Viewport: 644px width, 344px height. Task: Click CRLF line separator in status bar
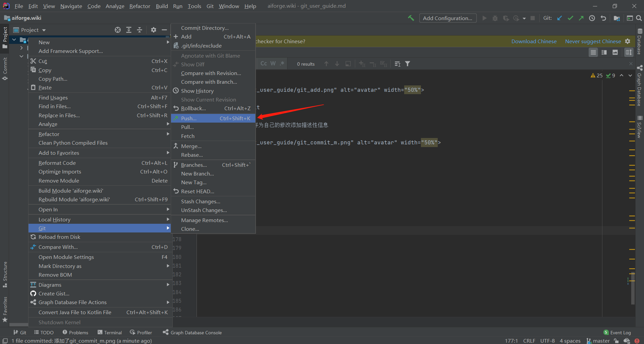point(529,341)
